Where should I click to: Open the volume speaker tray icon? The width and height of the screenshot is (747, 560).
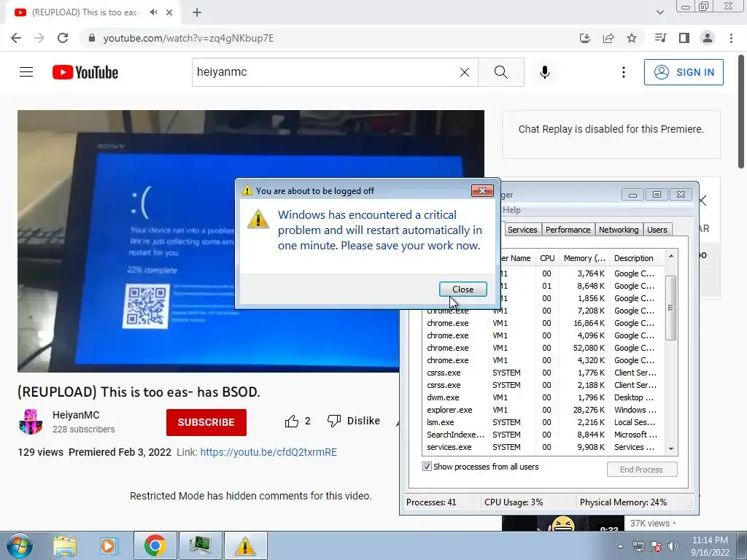point(673,546)
